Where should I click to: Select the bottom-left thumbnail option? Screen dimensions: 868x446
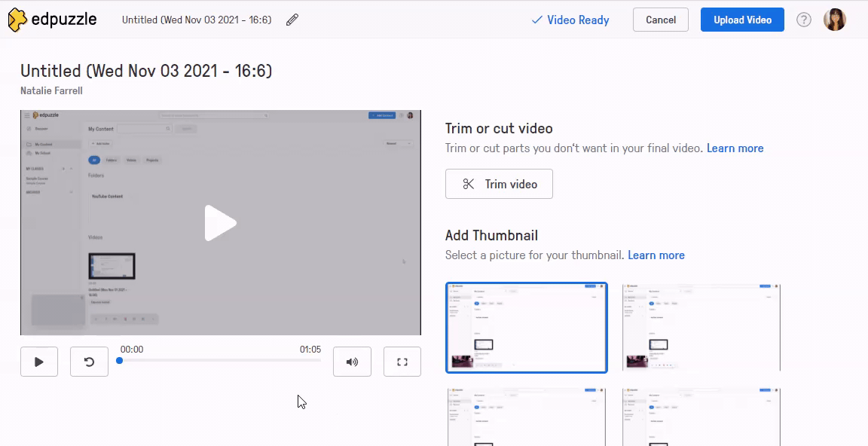527,417
